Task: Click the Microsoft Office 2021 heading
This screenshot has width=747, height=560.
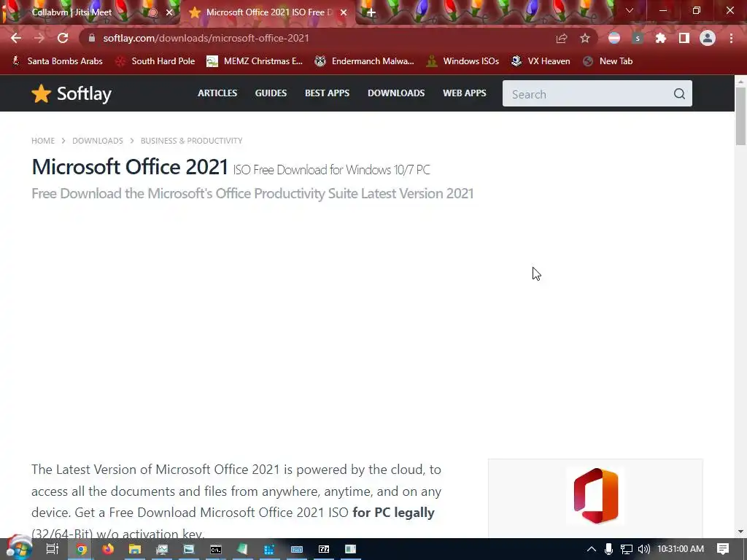Action: coord(130,167)
